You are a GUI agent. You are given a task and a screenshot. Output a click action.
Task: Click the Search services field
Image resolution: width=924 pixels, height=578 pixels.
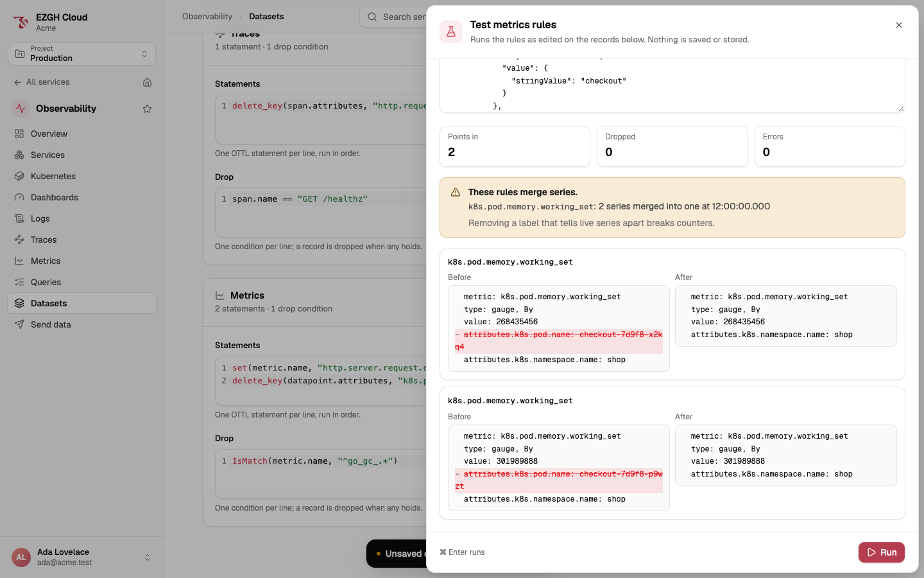click(393, 17)
